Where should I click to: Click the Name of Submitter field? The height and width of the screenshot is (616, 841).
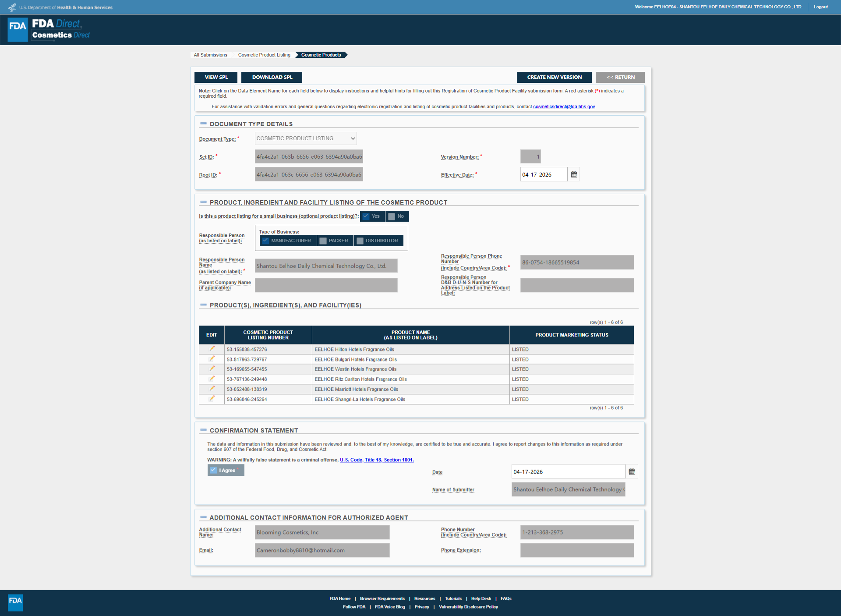(x=568, y=489)
